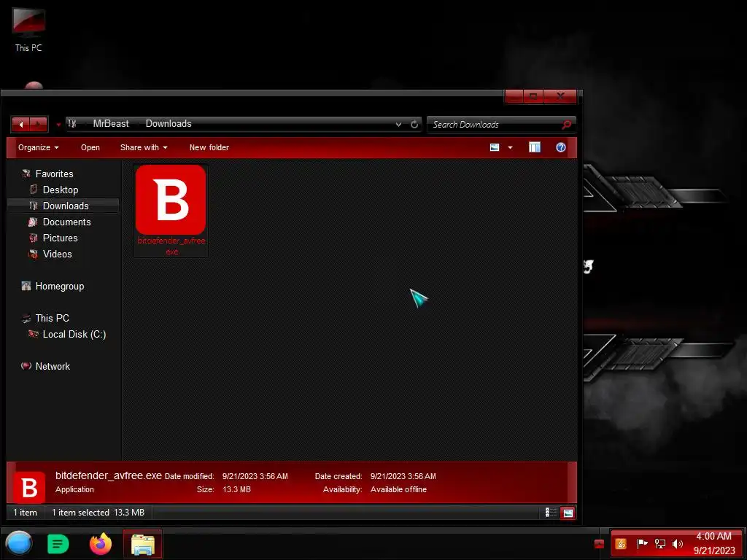Click the Bitdefender icon in details pane

[x=28, y=486]
